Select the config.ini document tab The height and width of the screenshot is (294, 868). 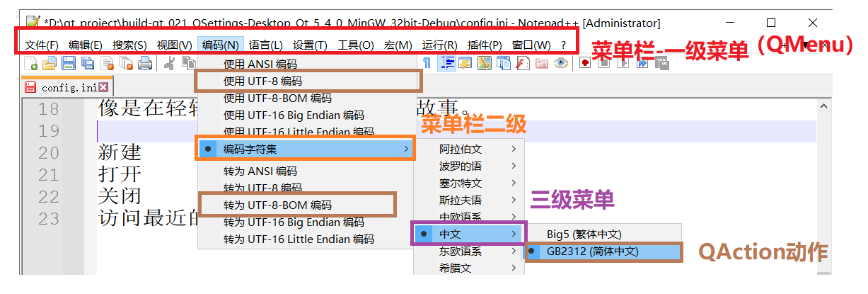[66, 88]
